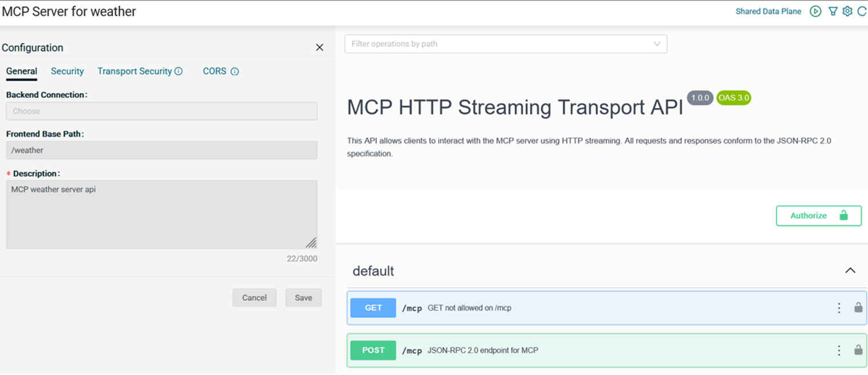Click inside the Description text area

click(x=162, y=214)
